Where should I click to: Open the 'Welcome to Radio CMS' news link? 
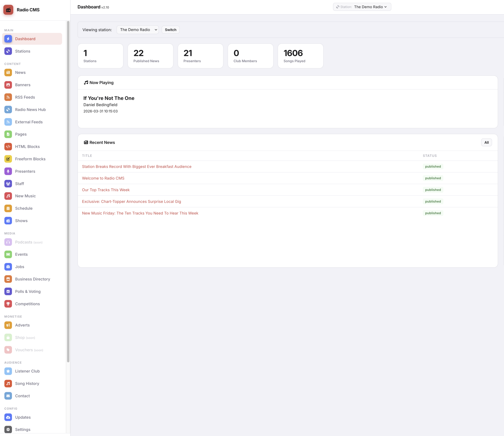click(103, 178)
